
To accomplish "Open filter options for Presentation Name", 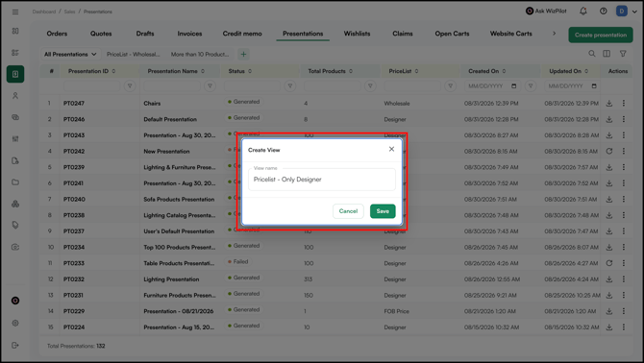I will tap(210, 86).
